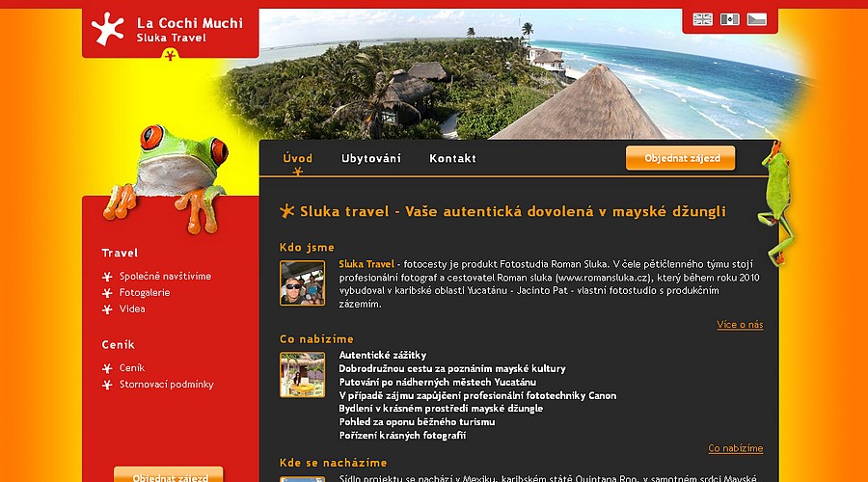
Task: Click the gecko bullet next to Fotogalerie
Action: (x=107, y=293)
